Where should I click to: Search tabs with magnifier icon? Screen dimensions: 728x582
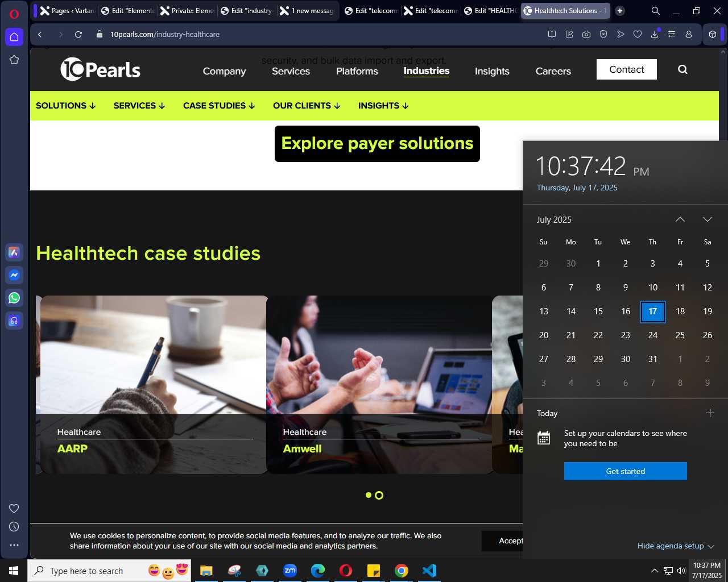[656, 11]
